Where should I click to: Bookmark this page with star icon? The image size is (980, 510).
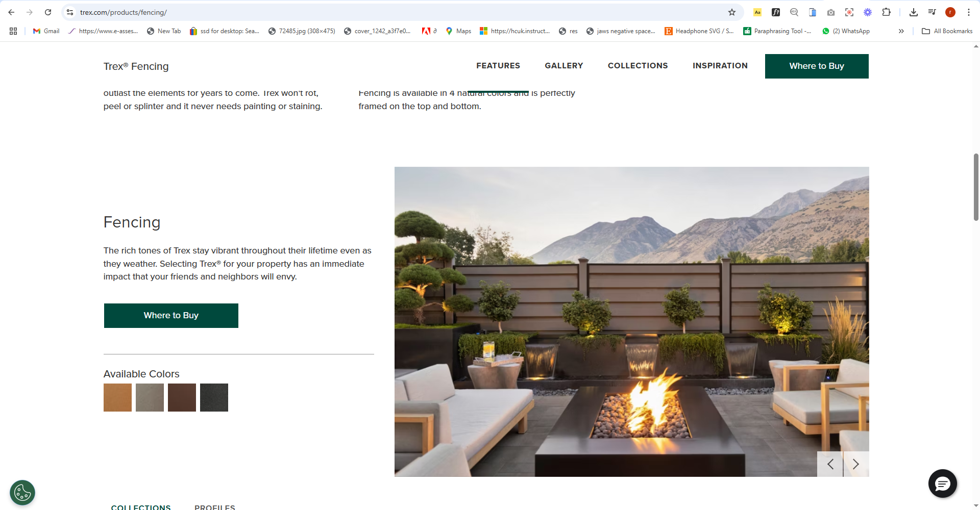[x=732, y=12]
